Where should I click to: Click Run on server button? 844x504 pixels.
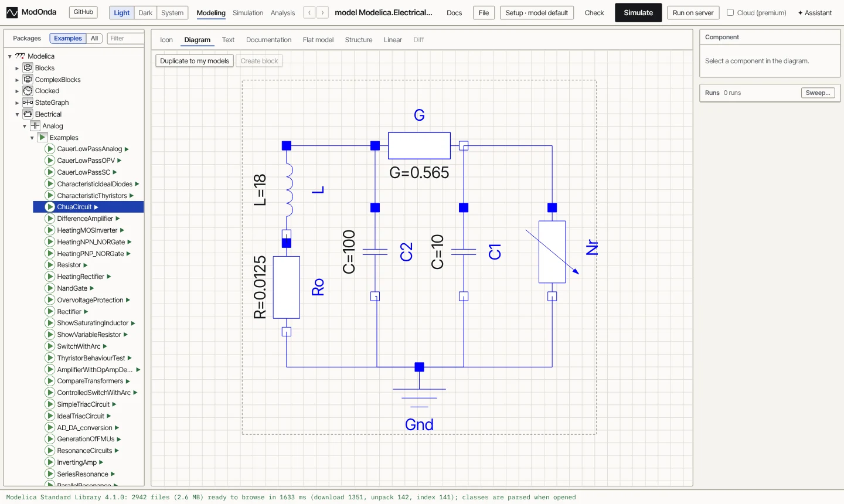point(693,13)
